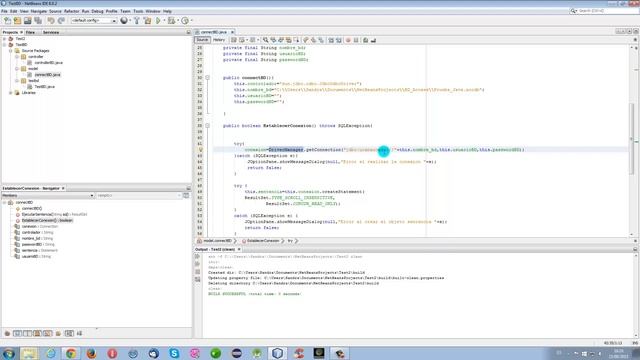Click the editor vertical scrollbar

(632, 139)
